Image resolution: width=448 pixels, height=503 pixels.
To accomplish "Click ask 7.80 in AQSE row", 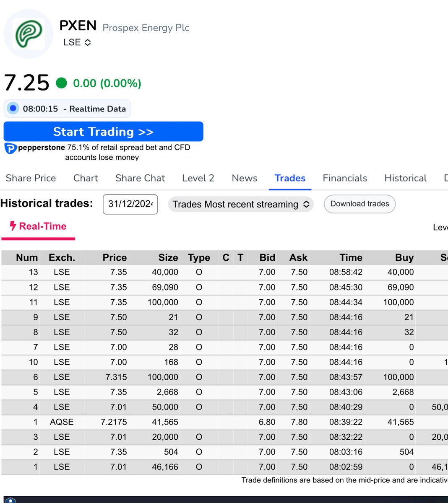I will 299,422.
